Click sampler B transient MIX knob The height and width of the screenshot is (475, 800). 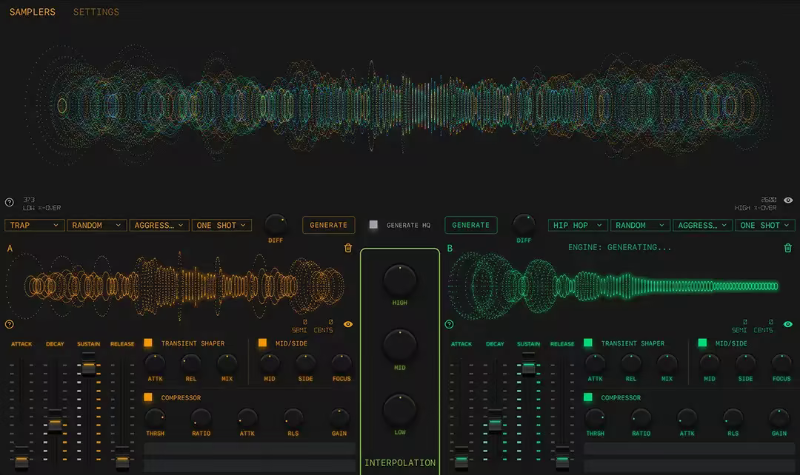(666, 363)
